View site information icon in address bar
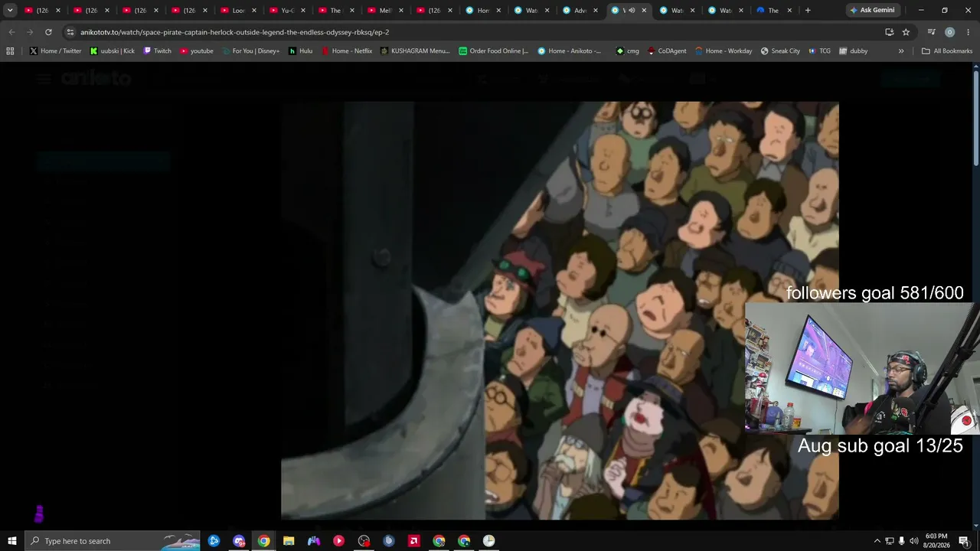 70,32
